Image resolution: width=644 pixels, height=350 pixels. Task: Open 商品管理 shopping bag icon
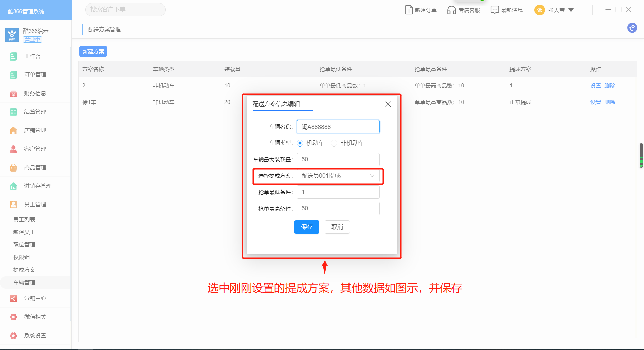pos(13,168)
